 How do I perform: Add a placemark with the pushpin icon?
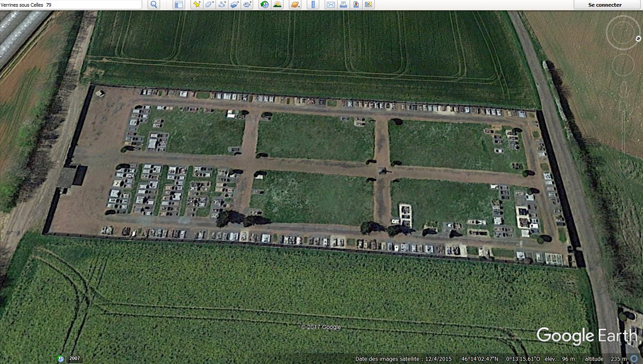coord(197,4)
